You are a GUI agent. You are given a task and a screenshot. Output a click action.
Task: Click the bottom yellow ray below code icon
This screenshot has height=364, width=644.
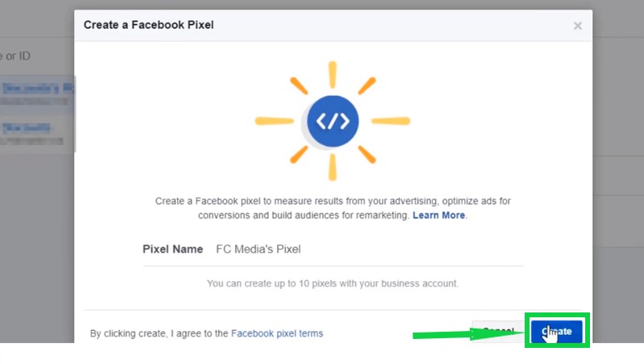[333, 167]
